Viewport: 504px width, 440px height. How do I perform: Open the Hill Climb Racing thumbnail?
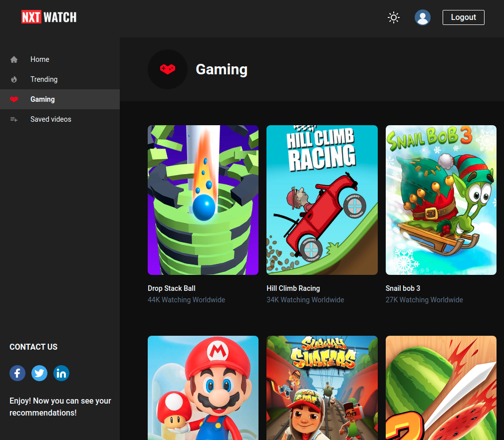322,200
